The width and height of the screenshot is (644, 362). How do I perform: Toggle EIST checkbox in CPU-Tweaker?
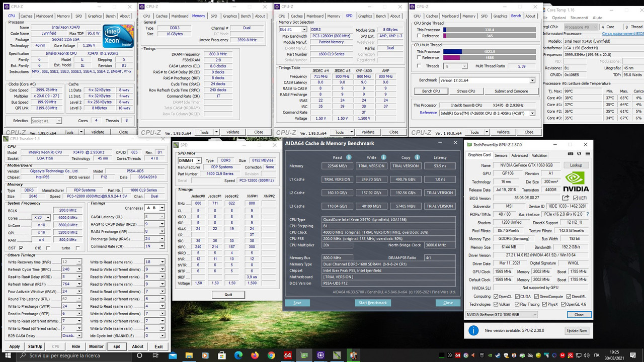click(21, 248)
